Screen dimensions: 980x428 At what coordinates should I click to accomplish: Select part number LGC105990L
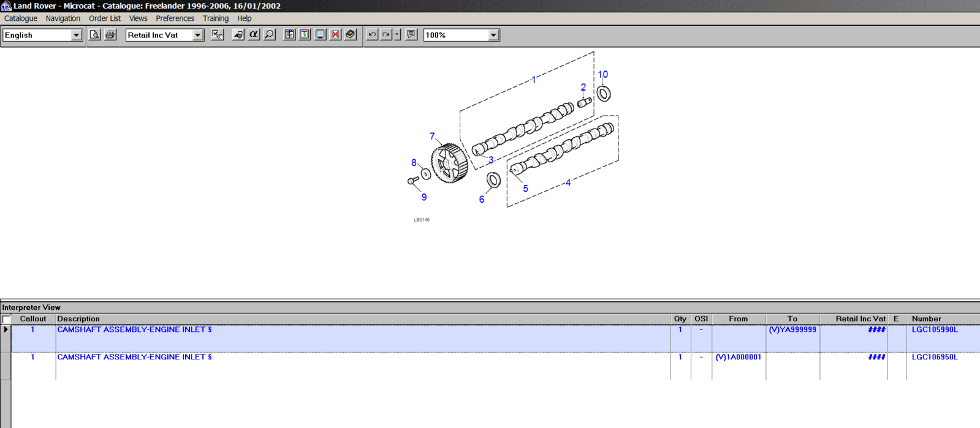(x=935, y=329)
